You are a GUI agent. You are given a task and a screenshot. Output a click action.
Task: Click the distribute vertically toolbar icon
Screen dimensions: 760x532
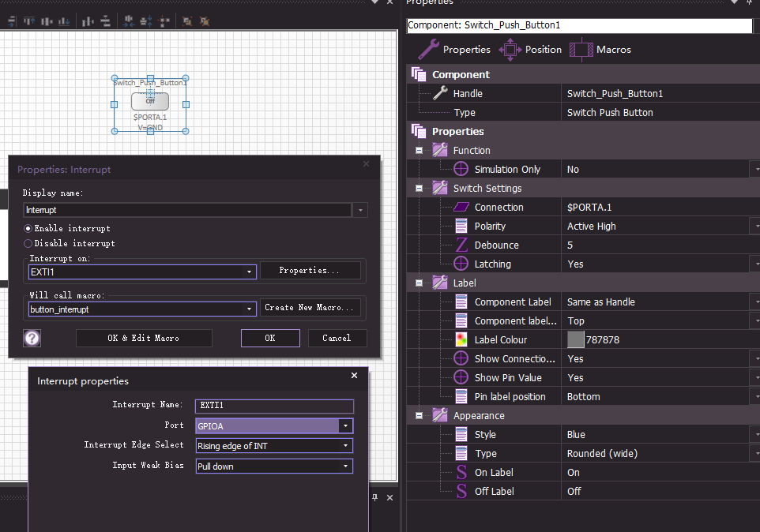click(105, 21)
